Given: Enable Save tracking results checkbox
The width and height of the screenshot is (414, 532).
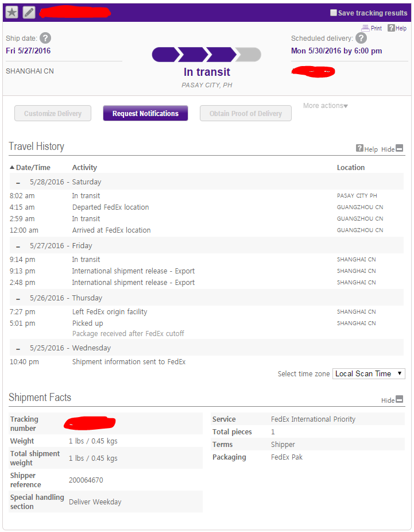Looking at the screenshot, I should point(334,13).
